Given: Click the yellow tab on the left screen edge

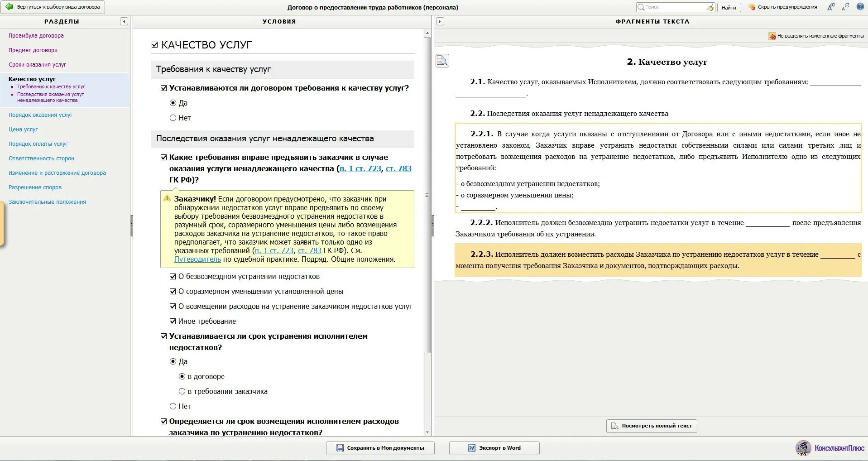Looking at the screenshot, I should [2, 224].
